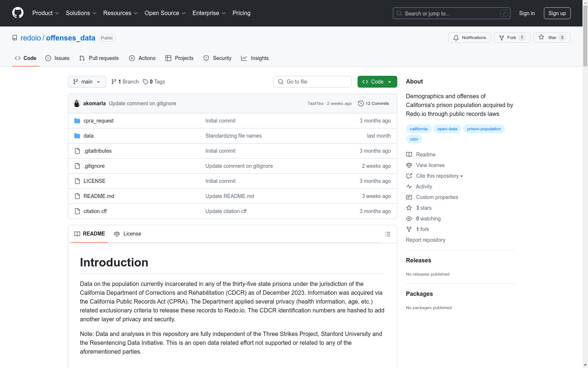
Task: Click the .gitignore file icon
Action: tap(77, 166)
